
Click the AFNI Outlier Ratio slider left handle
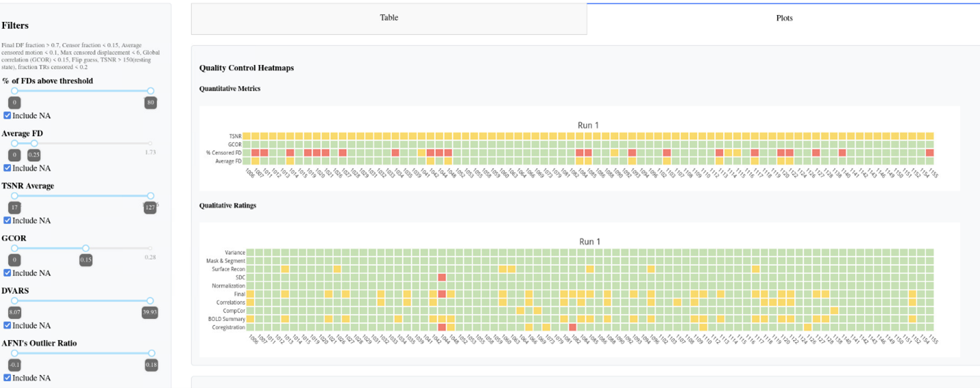click(x=14, y=353)
